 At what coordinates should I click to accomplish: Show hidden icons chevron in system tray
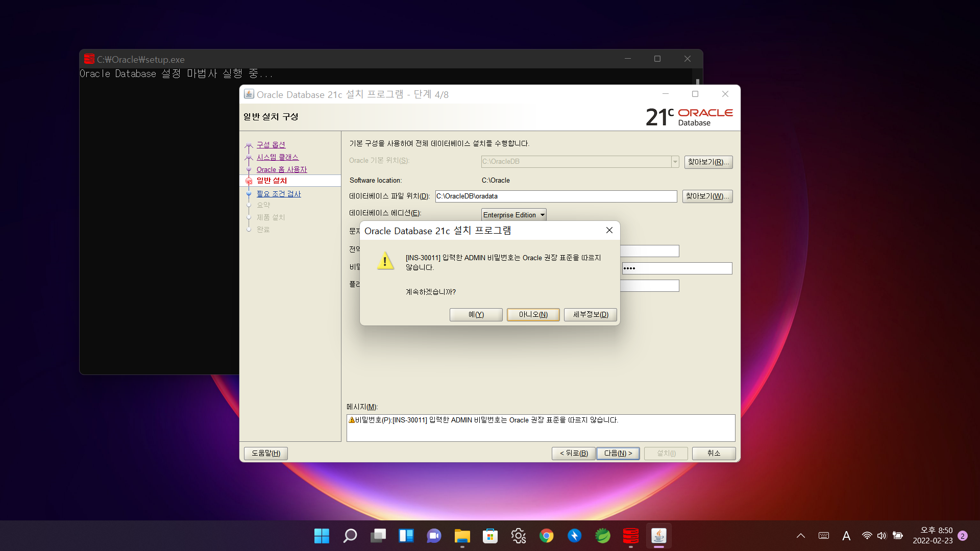point(801,536)
